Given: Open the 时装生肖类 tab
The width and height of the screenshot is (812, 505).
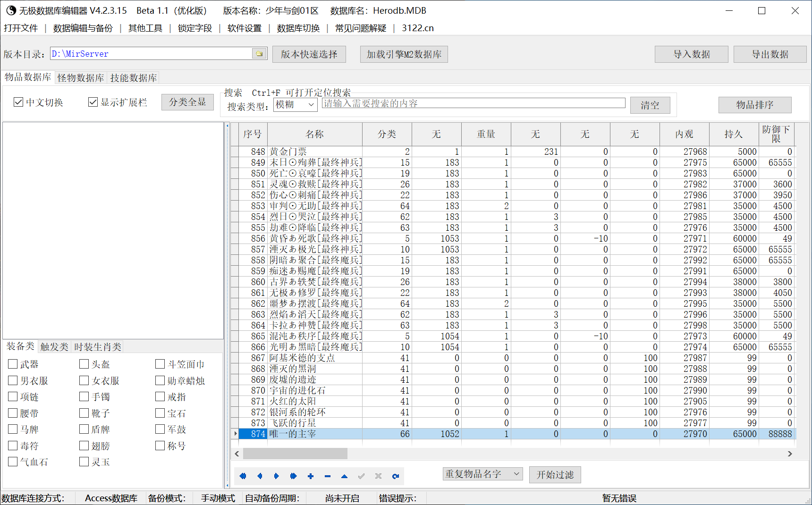Looking at the screenshot, I should point(98,347).
